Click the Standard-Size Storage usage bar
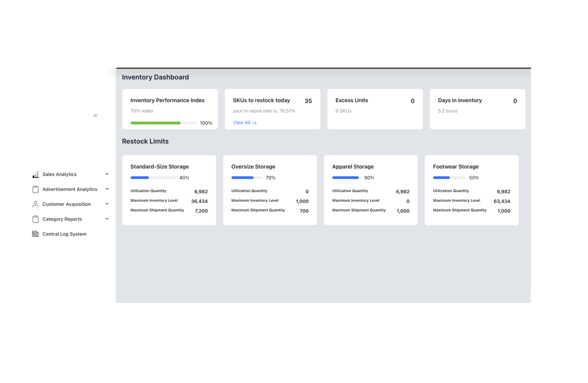 153,178
